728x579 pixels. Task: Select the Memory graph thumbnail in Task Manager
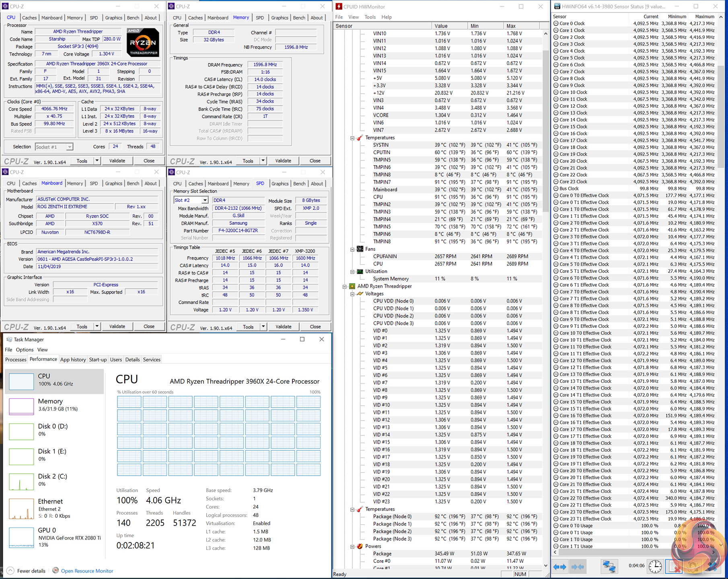click(21, 406)
